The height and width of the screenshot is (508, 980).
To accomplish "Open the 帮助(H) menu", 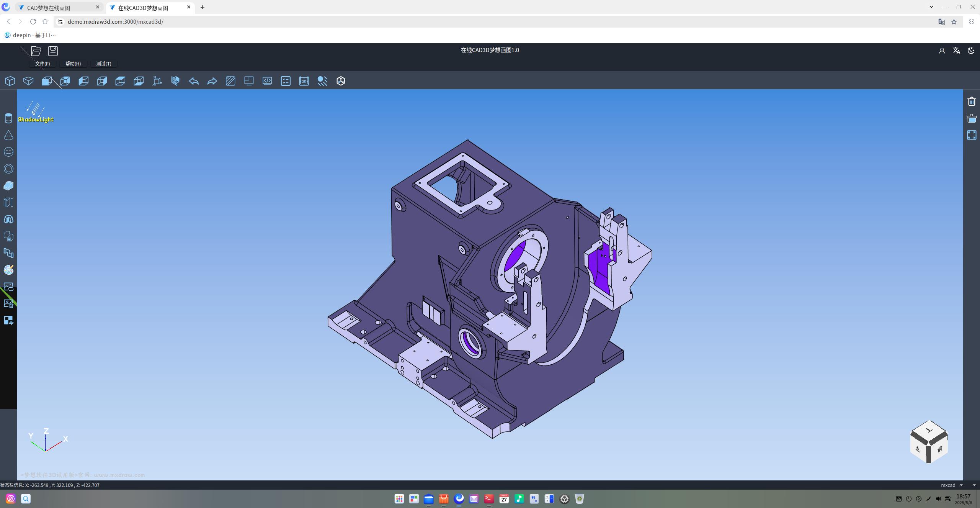I will pyautogui.click(x=73, y=64).
